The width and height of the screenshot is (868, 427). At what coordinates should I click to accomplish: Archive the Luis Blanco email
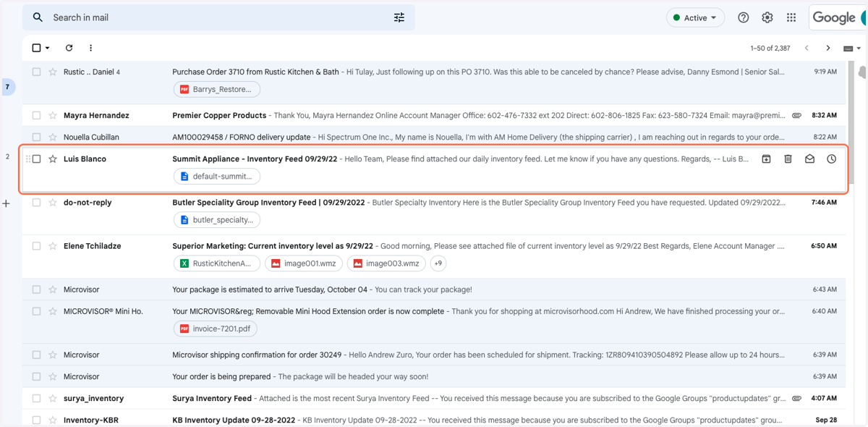click(767, 159)
